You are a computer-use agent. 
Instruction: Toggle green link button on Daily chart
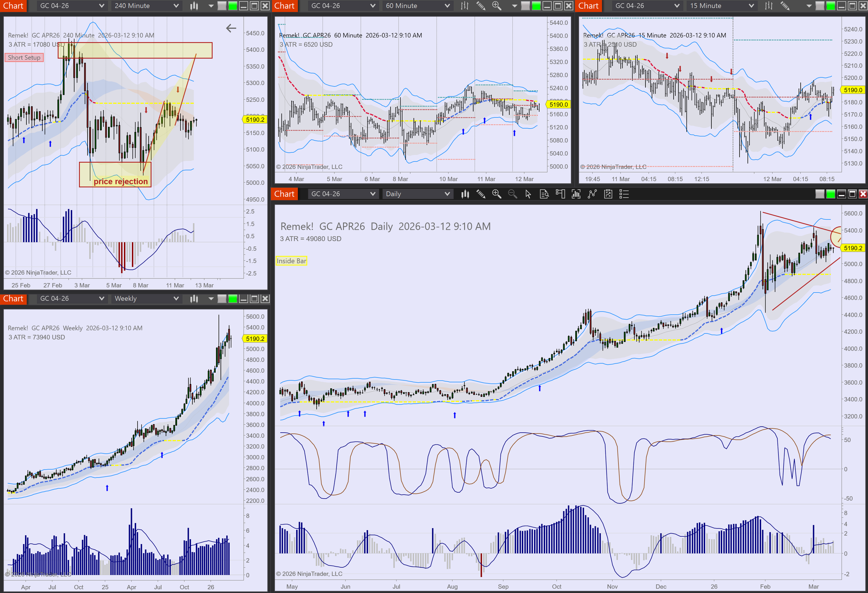tap(831, 194)
